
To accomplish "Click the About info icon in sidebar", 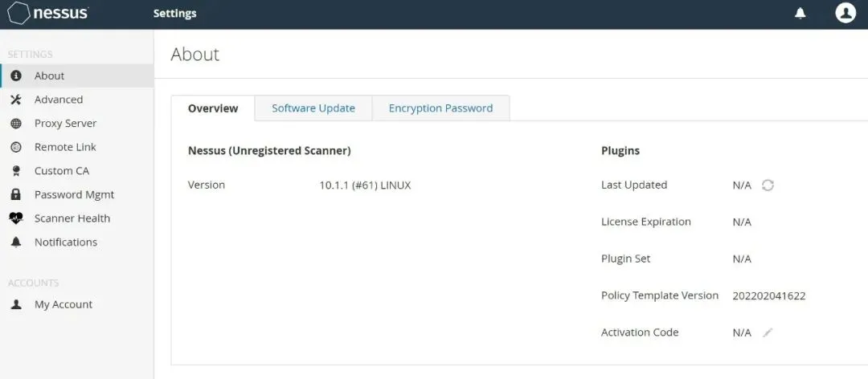I will point(16,75).
